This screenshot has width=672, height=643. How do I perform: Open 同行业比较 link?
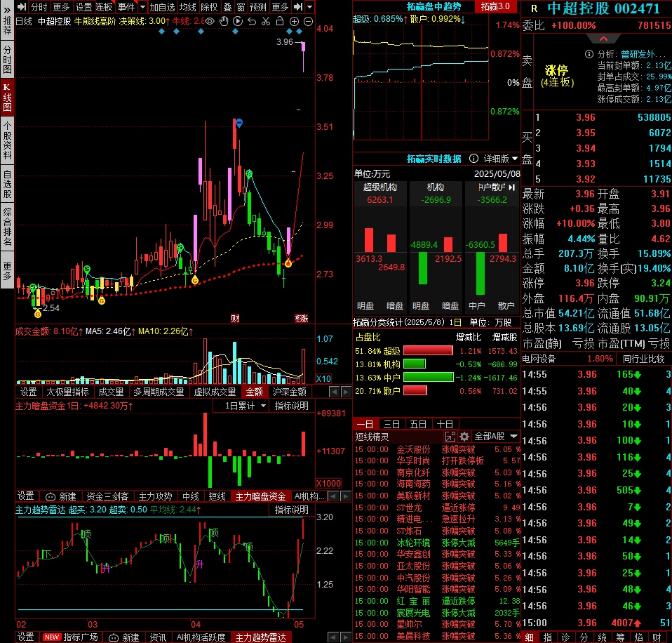pos(643,359)
